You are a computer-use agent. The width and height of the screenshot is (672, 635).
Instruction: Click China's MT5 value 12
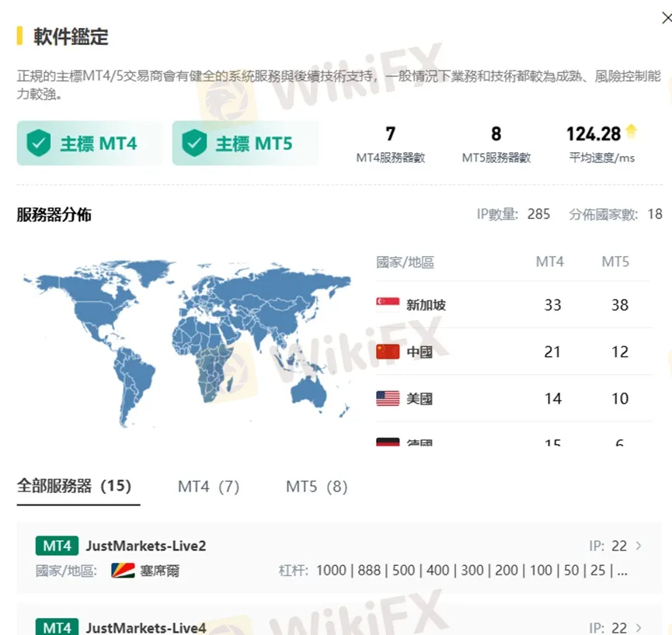[620, 352]
